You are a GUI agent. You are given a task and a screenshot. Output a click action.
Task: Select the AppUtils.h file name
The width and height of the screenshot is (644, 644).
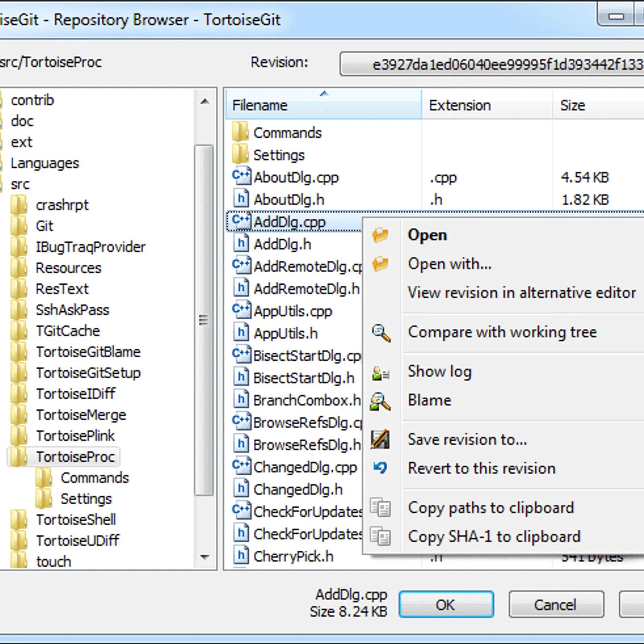point(286,333)
